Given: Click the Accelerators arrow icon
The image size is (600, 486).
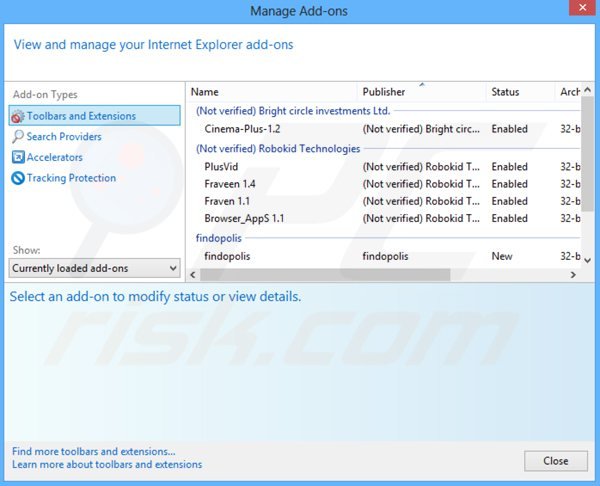Looking at the screenshot, I should pos(18,157).
